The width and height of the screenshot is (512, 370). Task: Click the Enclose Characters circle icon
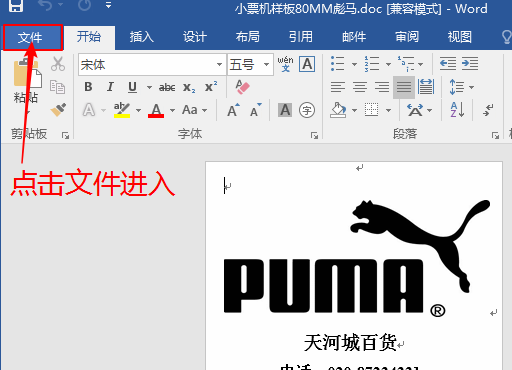click(x=307, y=110)
